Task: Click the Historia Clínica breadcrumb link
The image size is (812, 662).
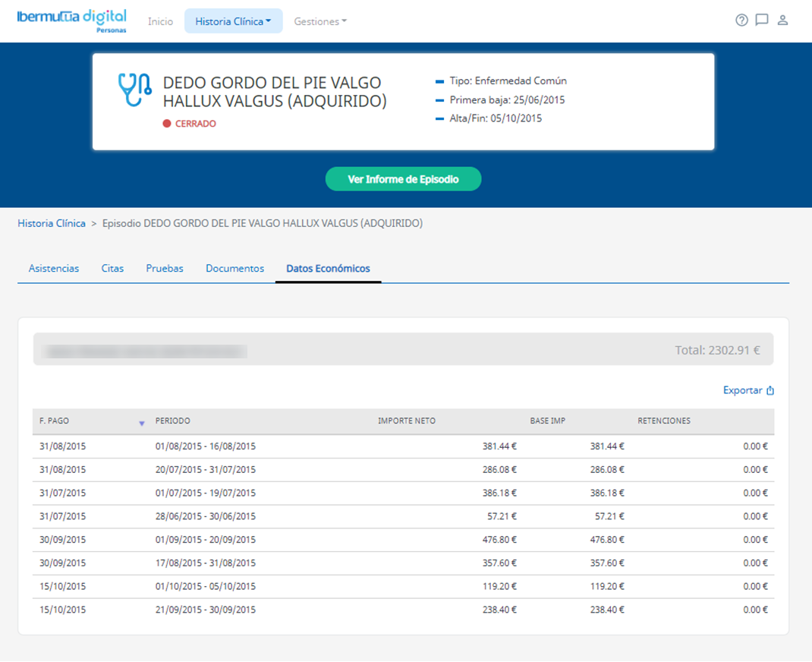Action: tap(52, 223)
